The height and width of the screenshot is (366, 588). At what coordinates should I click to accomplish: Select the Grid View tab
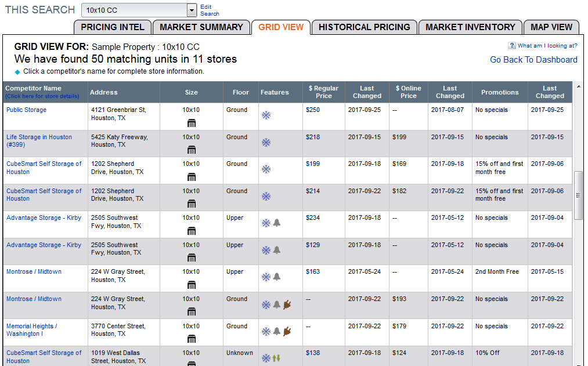click(281, 27)
